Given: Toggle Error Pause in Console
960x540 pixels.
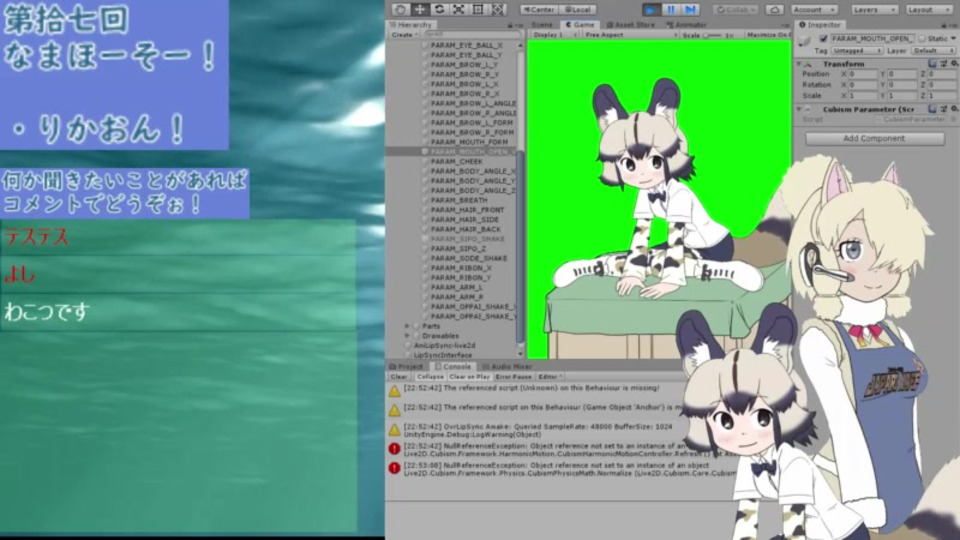Looking at the screenshot, I should [514, 377].
